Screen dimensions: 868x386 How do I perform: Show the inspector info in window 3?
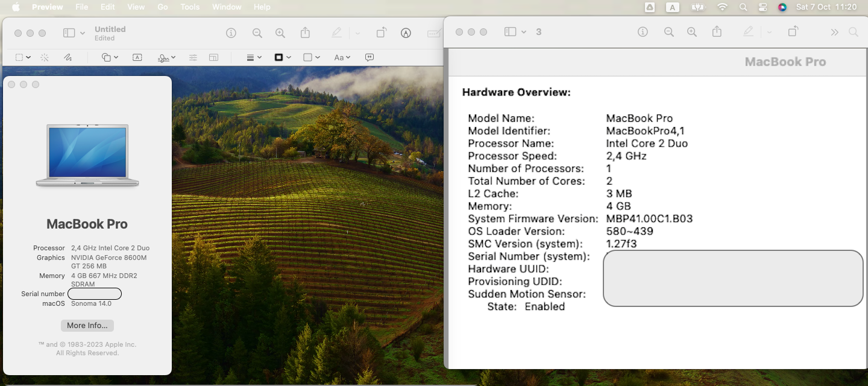(x=643, y=32)
